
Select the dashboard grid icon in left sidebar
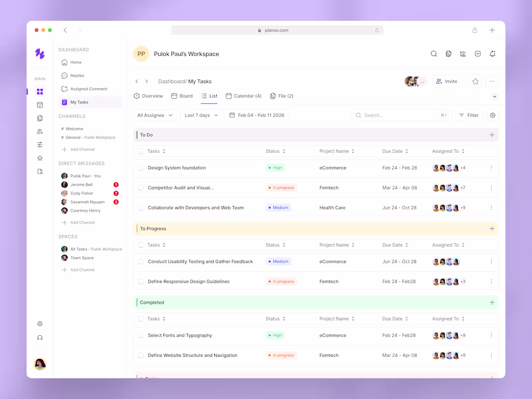(40, 91)
